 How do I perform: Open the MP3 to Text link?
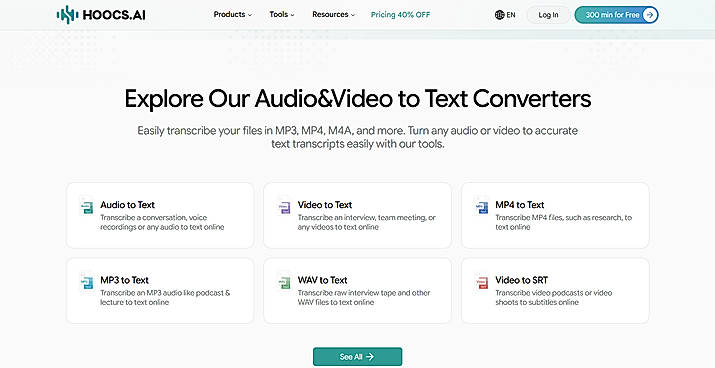[x=124, y=280]
